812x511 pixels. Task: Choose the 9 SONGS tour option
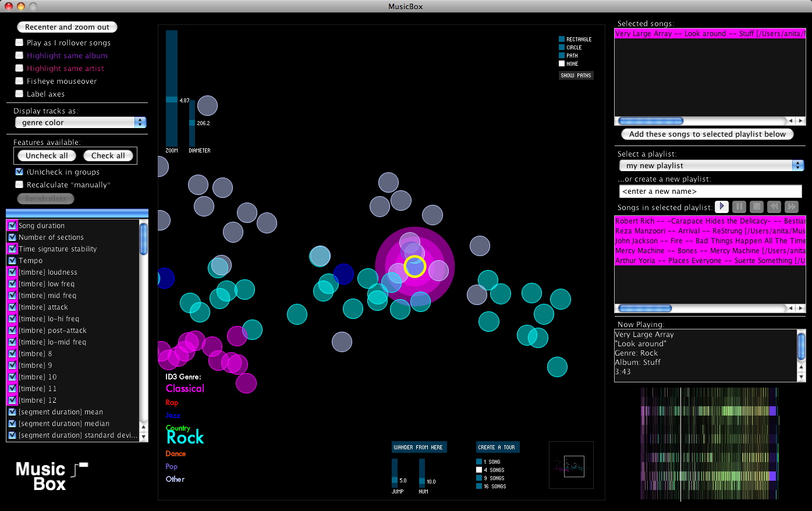pyautogui.click(x=479, y=478)
